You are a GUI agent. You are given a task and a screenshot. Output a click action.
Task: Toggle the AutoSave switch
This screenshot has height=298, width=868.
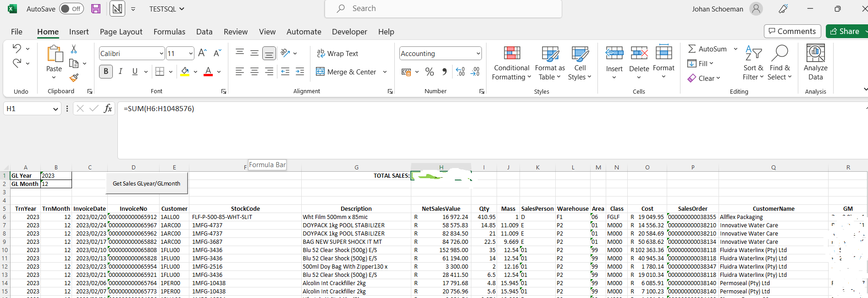[72, 9]
